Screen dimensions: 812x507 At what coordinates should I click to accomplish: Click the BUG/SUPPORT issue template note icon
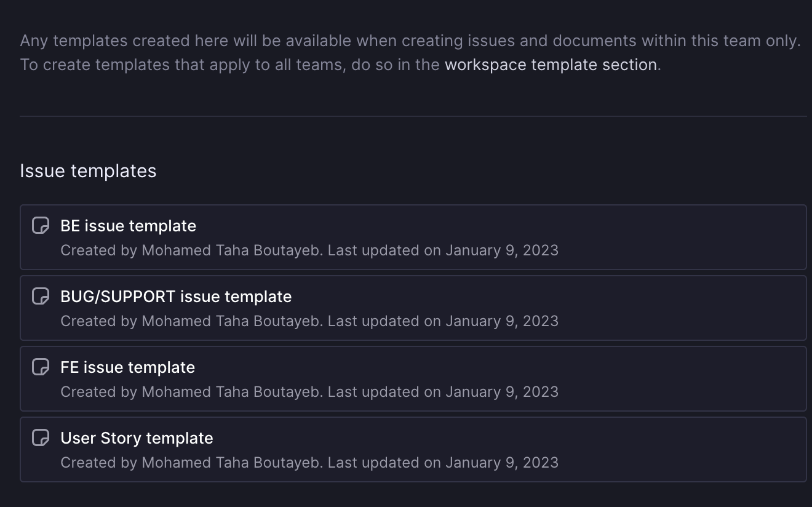(41, 297)
